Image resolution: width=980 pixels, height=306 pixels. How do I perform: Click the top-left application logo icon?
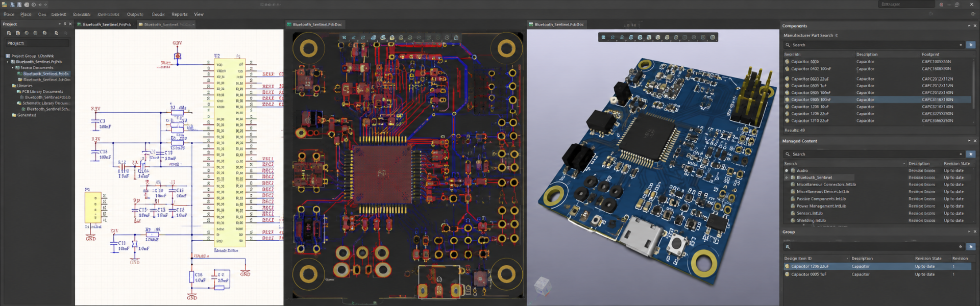(5, 5)
